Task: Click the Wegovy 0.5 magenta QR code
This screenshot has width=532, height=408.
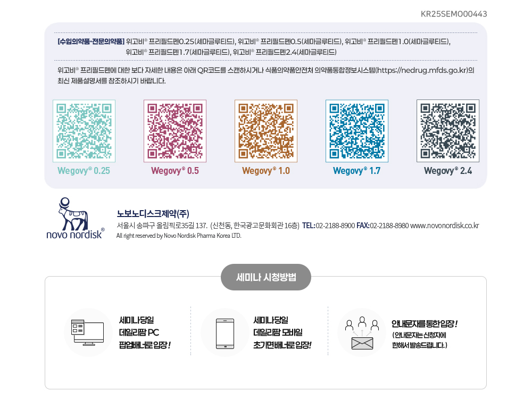Action: click(175, 131)
